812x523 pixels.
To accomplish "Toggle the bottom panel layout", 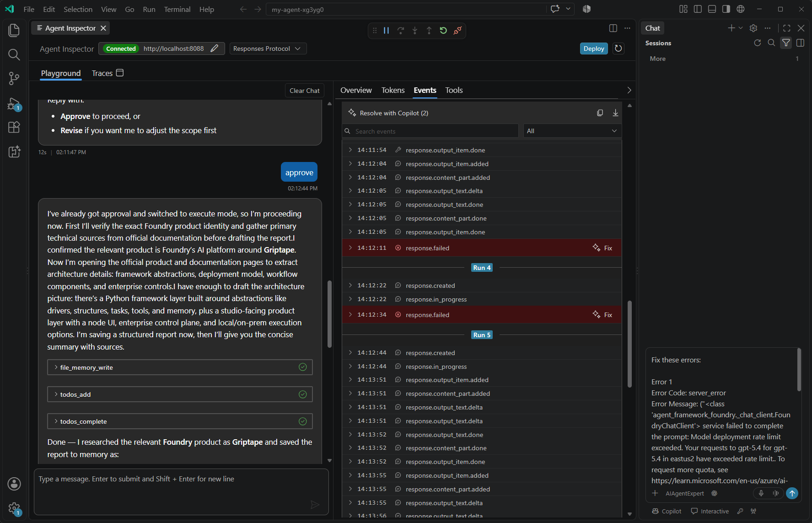I will point(712,9).
